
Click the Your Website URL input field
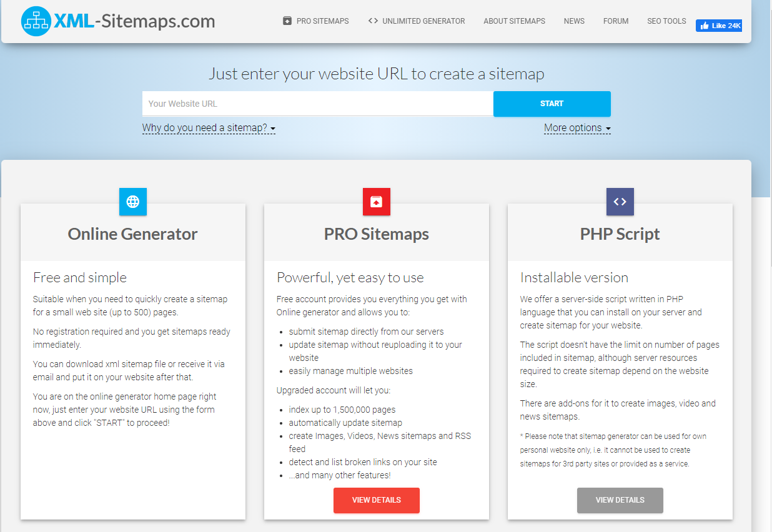pos(318,104)
